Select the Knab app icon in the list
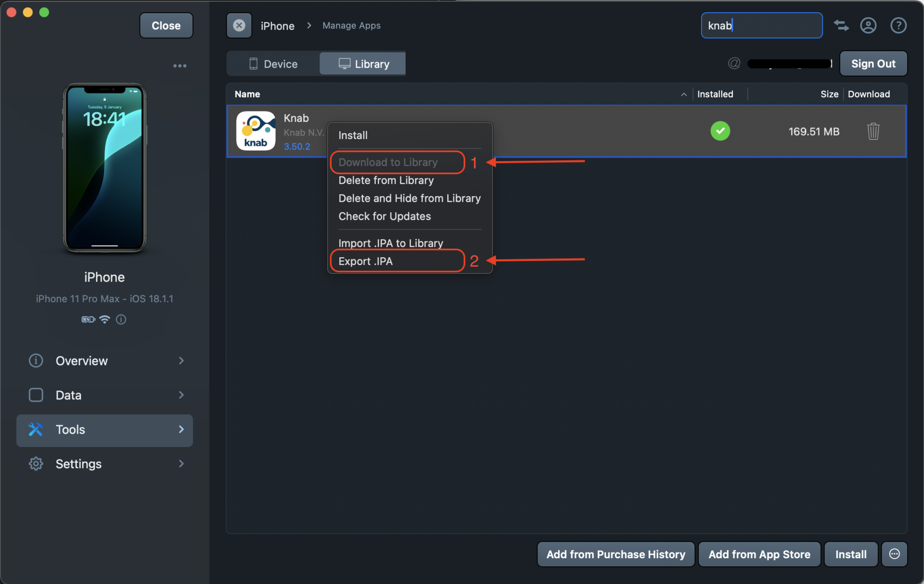 point(255,131)
